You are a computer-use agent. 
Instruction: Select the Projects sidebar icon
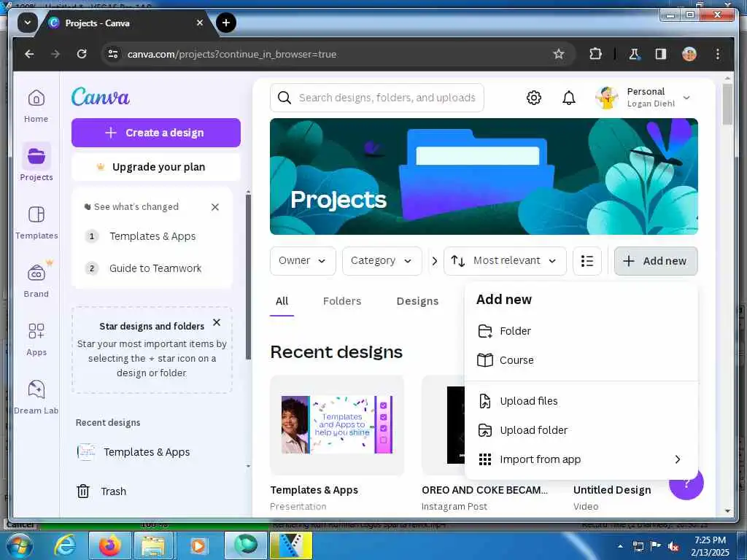36,162
